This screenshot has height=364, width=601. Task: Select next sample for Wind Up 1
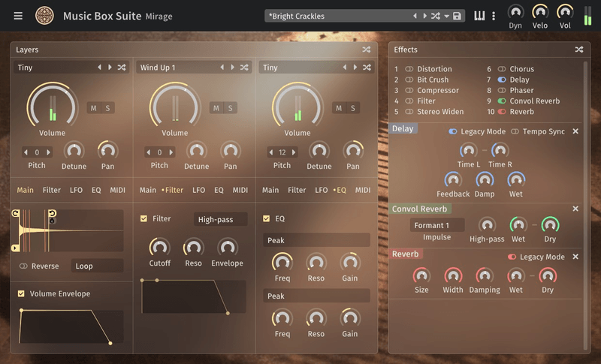[233, 68]
